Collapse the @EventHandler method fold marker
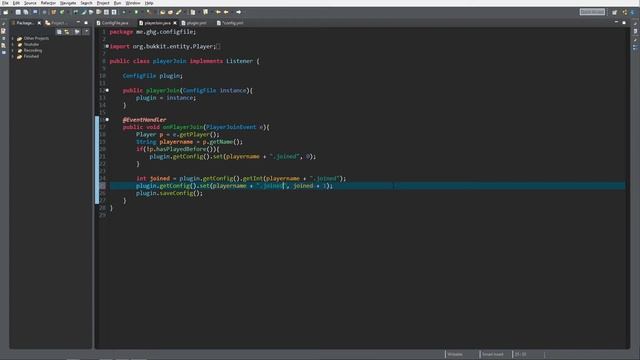 107,120
